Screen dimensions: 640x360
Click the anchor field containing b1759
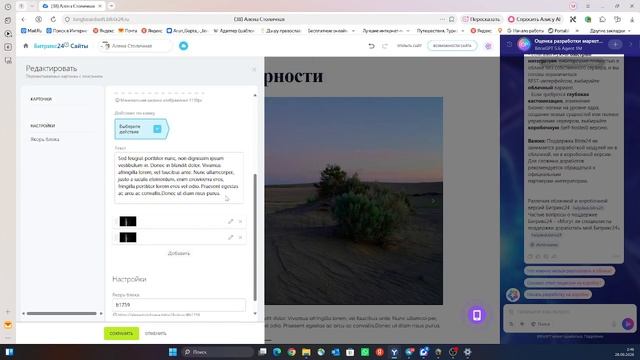[179, 305]
